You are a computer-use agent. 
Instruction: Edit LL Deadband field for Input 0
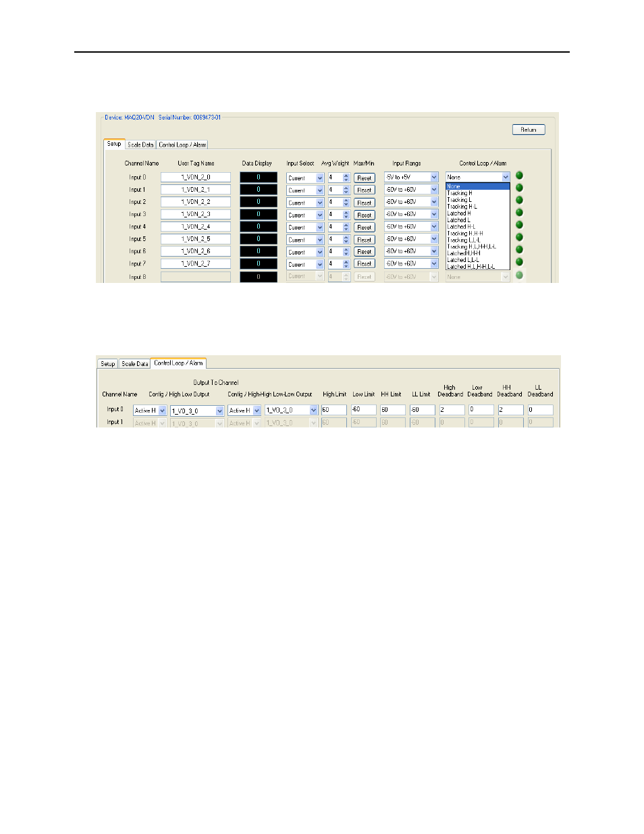pyautogui.click(x=541, y=410)
